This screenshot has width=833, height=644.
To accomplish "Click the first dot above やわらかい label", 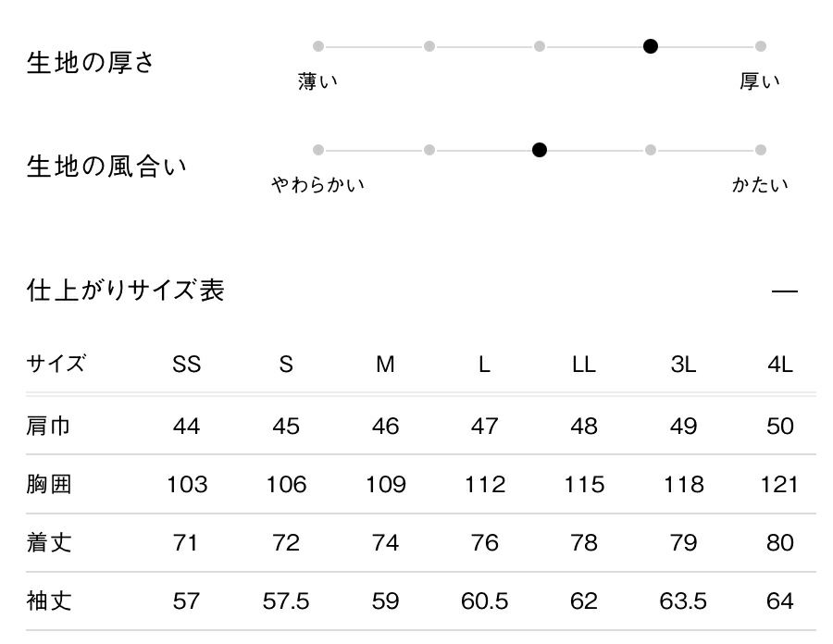I will click(318, 150).
